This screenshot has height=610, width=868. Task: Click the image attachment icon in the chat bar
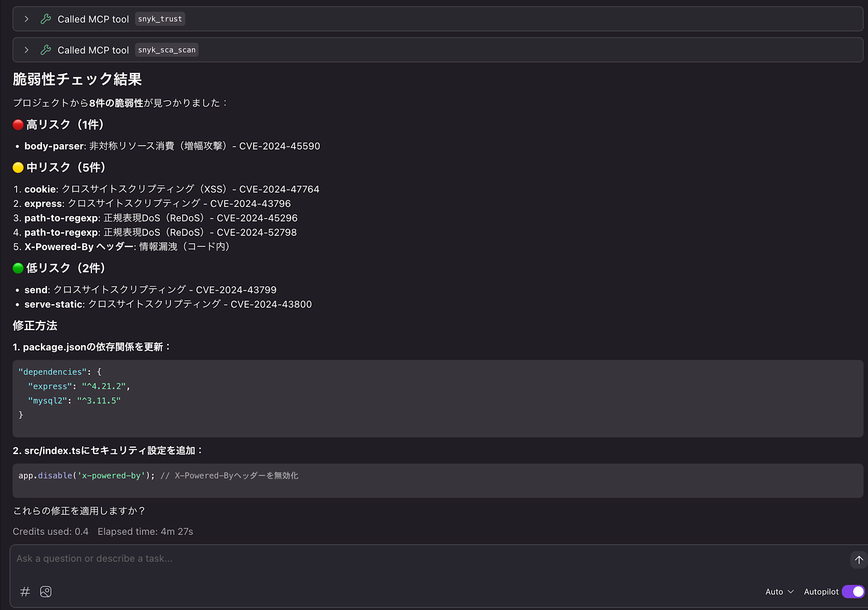click(x=46, y=591)
